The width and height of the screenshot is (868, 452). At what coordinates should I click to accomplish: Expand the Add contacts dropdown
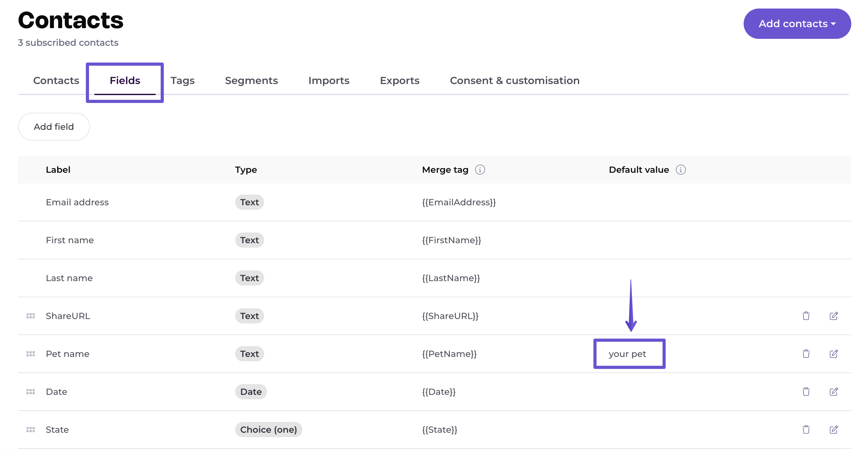coord(797,24)
